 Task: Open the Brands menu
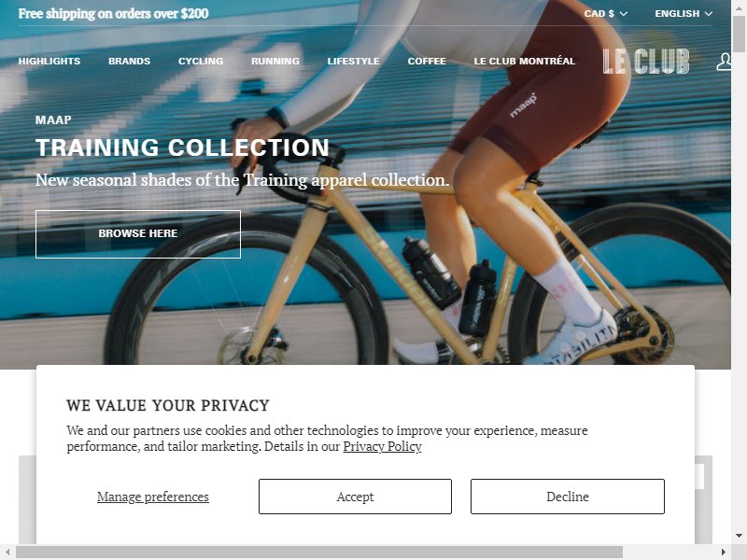[129, 61]
